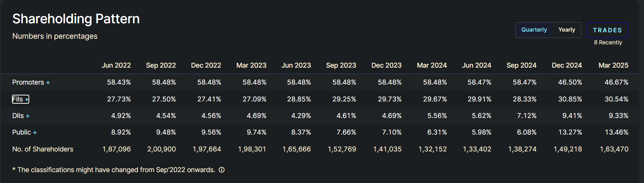The height and width of the screenshot is (183, 644).
Task: Select the Jun 2022 column header
Action: click(116, 65)
